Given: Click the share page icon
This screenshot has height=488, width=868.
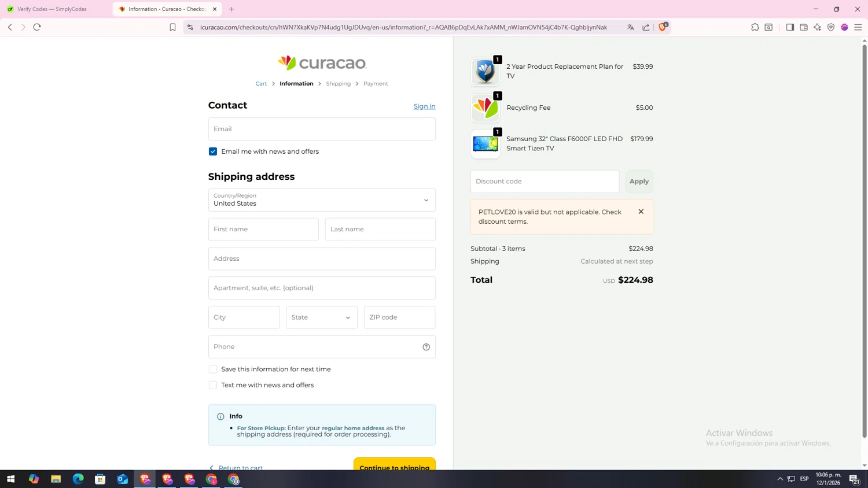Looking at the screenshot, I should click(646, 27).
